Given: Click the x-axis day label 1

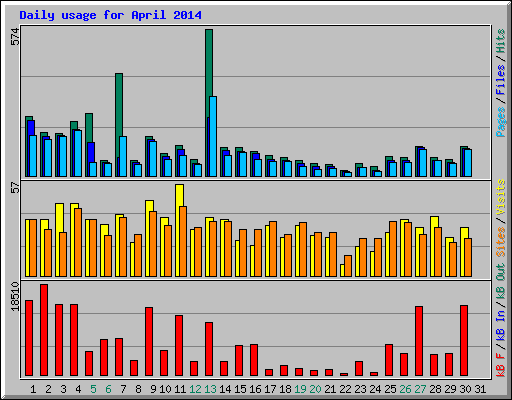Looking at the screenshot, I should click(33, 389).
